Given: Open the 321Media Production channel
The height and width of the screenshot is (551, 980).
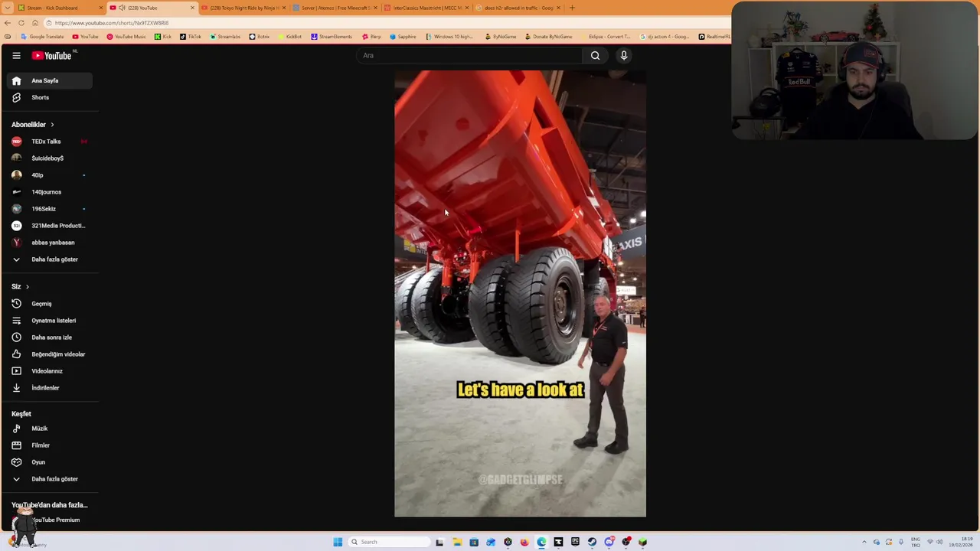Looking at the screenshot, I should point(49,226).
